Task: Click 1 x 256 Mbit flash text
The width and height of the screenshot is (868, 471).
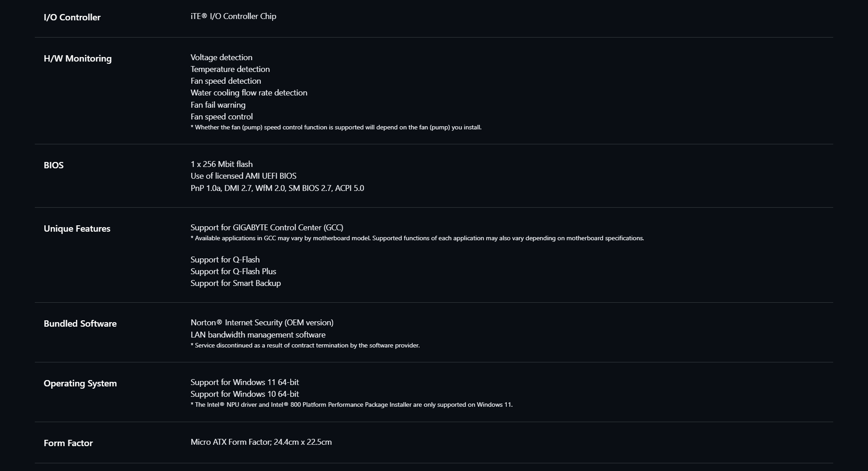Action: pyautogui.click(x=222, y=164)
